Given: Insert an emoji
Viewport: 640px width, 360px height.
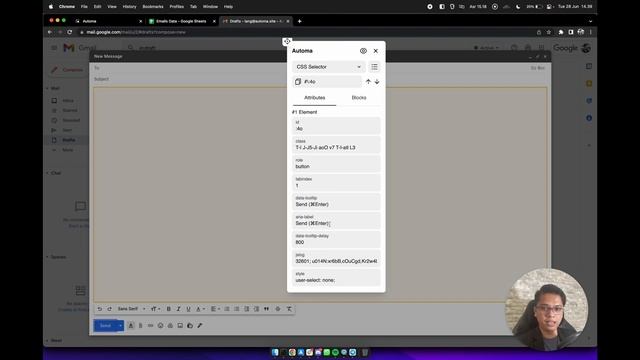Looking at the screenshot, I should tap(160, 326).
